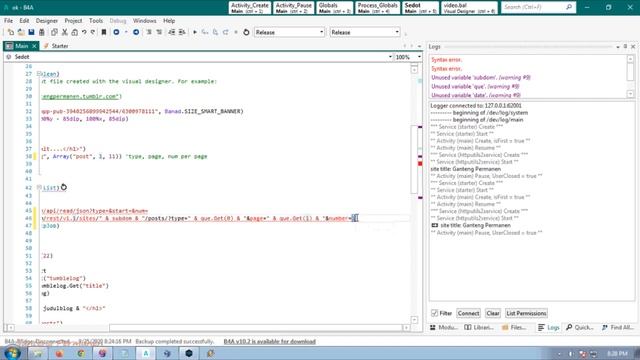
Task: Navigate backward with the blue back arrow
Action: click(x=116, y=32)
